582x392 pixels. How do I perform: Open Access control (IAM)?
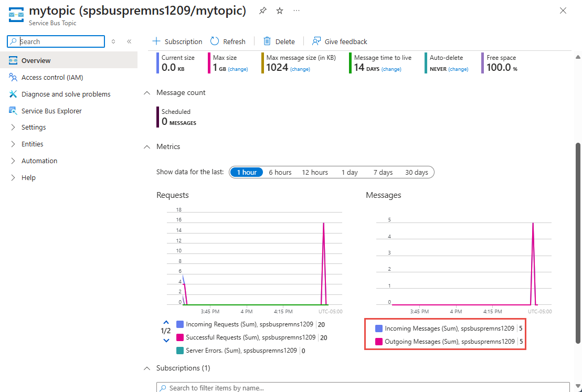coord(52,78)
